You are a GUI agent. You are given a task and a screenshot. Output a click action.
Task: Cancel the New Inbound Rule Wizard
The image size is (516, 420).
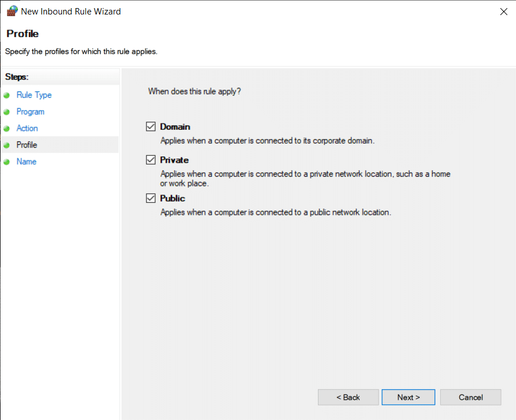(x=470, y=397)
